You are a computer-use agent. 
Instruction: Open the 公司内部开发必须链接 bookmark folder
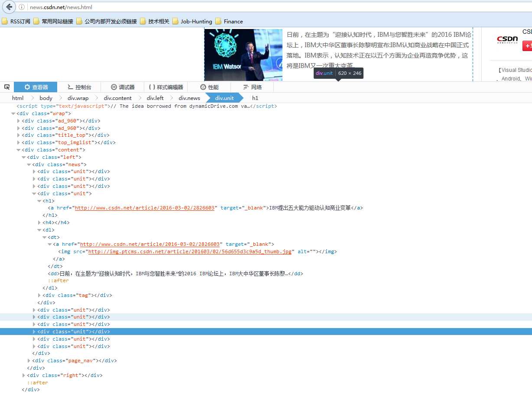(x=107, y=21)
